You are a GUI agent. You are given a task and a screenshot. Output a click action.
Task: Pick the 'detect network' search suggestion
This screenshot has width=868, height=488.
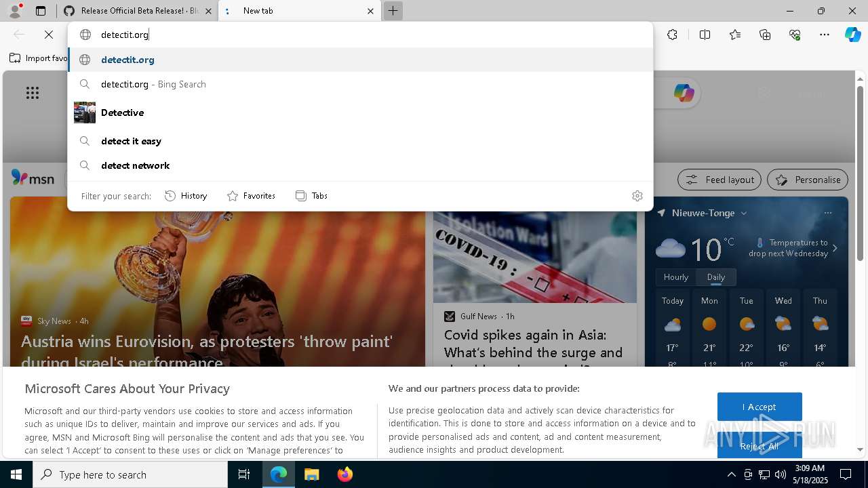pos(360,165)
